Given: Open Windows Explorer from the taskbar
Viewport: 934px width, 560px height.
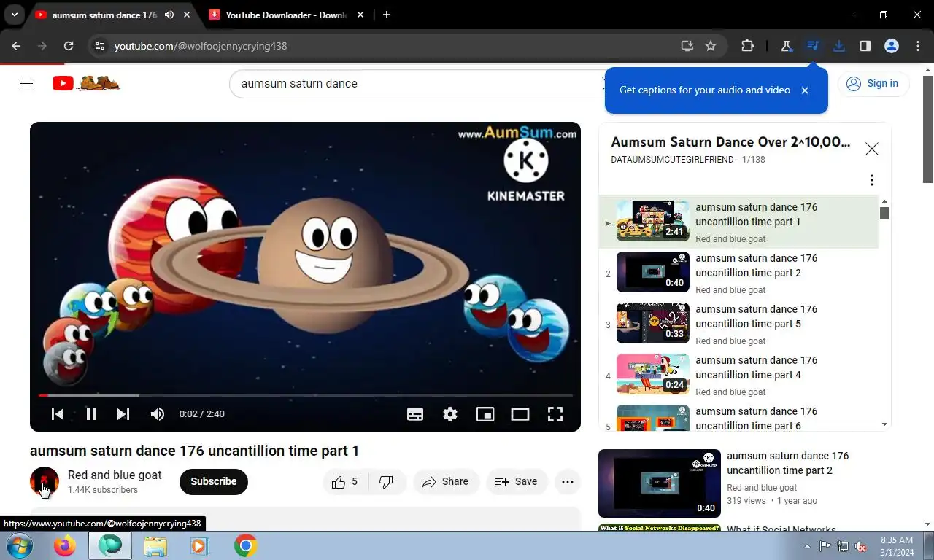Looking at the screenshot, I should click(x=155, y=545).
